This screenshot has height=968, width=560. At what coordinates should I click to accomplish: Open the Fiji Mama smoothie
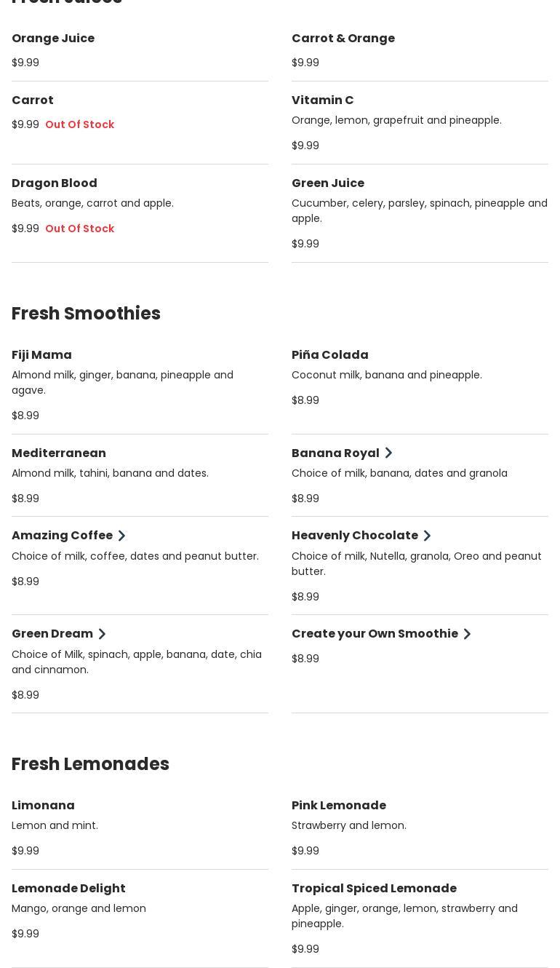point(41,354)
